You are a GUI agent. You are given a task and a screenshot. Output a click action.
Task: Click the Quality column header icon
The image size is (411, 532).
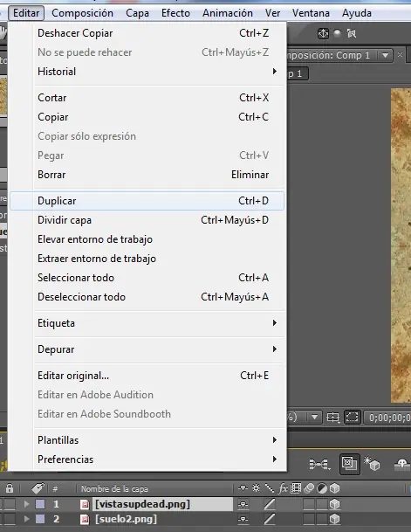[x=270, y=488]
